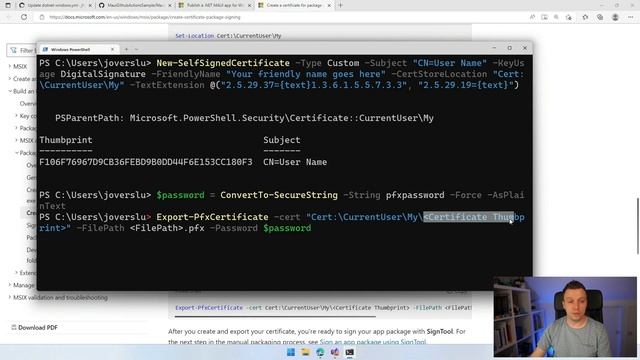The image size is (640, 360).
Task: Click the PSParentPath line in terminal output
Action: (244, 118)
